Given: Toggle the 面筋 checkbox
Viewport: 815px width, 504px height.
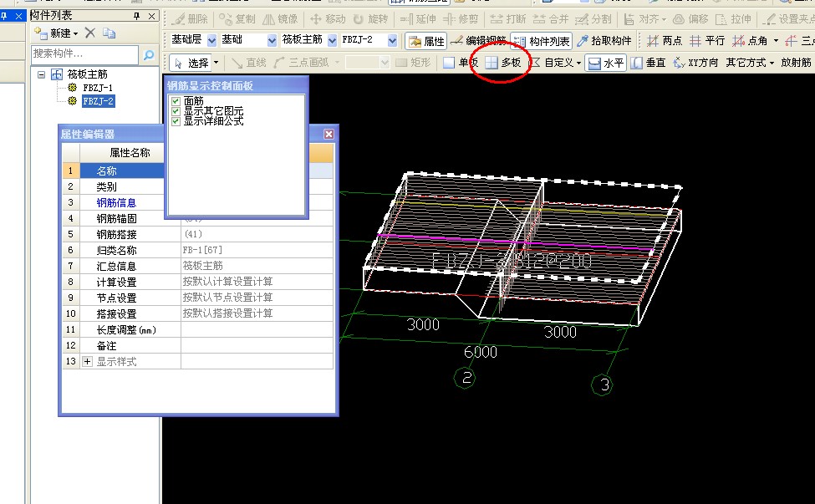Looking at the screenshot, I should 176,101.
